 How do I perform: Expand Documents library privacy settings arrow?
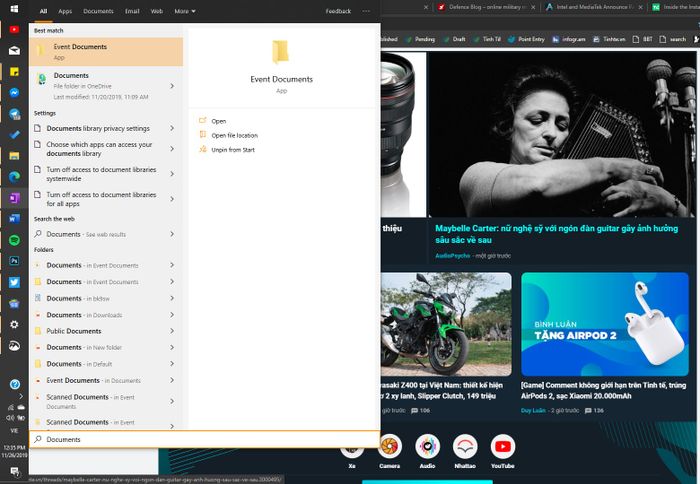pos(172,128)
